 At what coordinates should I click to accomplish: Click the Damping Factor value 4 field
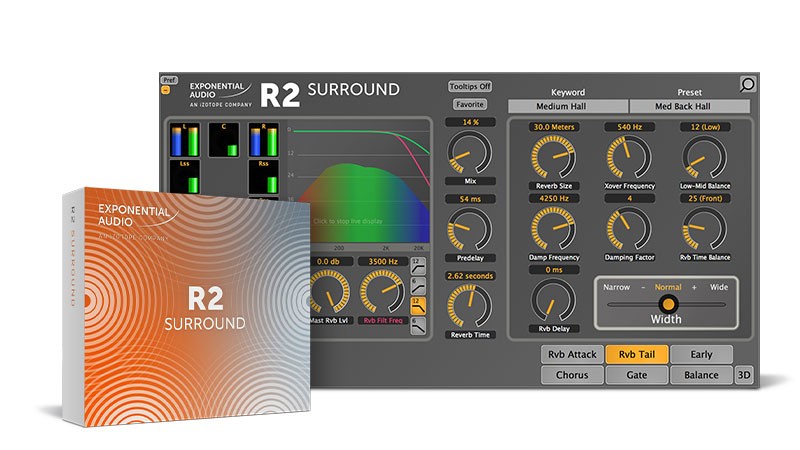(x=629, y=198)
